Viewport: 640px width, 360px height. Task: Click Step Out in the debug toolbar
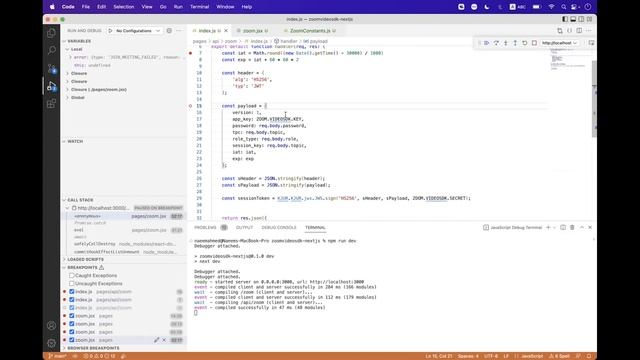(515, 43)
